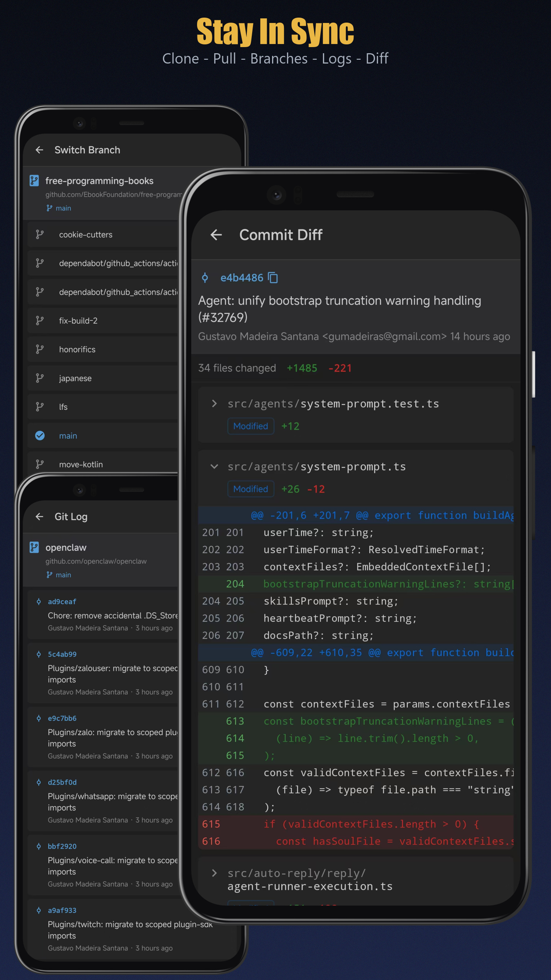Tap Modified badge on system-prompt.ts
This screenshot has height=980, width=551.
[x=251, y=489]
